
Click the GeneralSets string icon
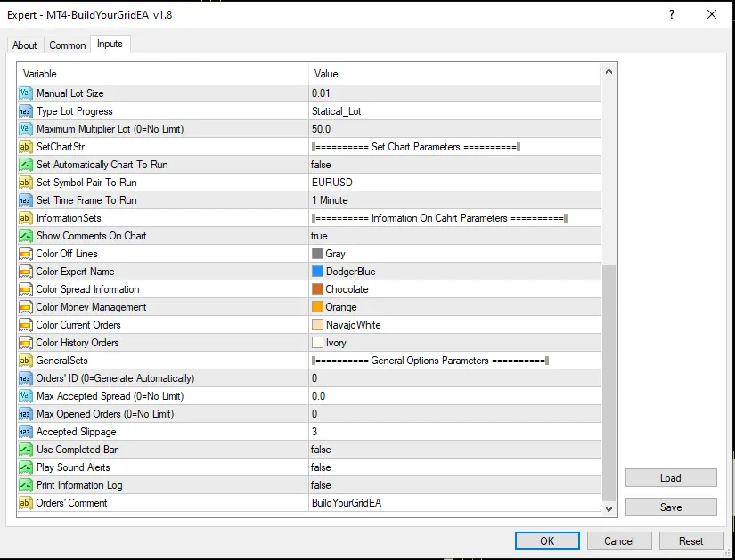[x=25, y=361]
